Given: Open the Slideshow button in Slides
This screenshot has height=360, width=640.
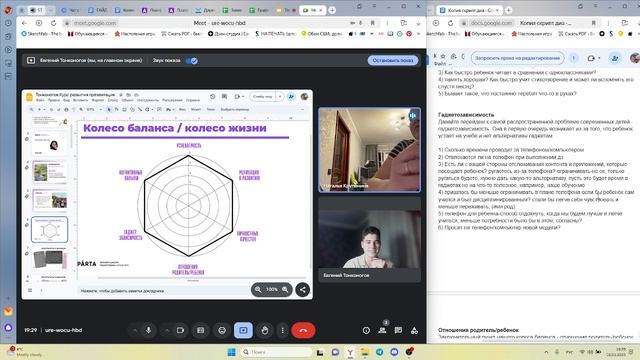Looking at the screenshot, I should [263, 97].
